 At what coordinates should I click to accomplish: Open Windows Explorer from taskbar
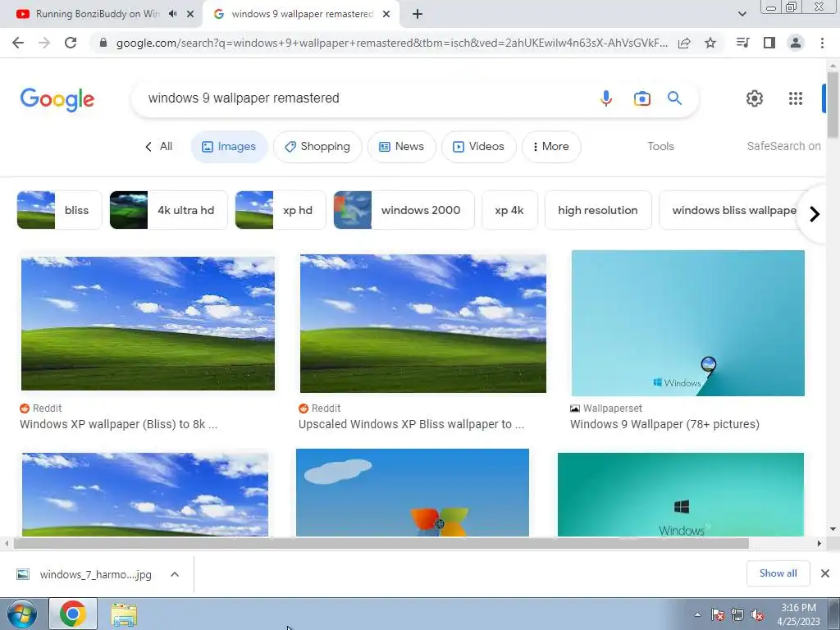point(124,614)
